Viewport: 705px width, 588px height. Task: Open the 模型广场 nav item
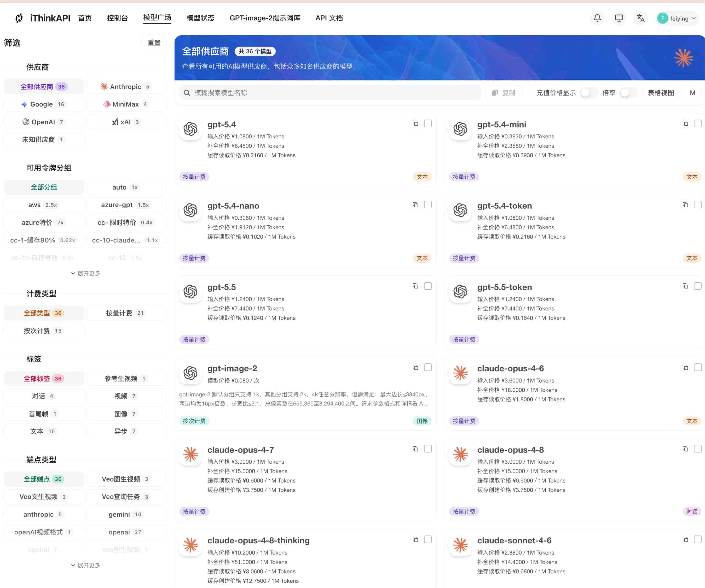(x=157, y=18)
